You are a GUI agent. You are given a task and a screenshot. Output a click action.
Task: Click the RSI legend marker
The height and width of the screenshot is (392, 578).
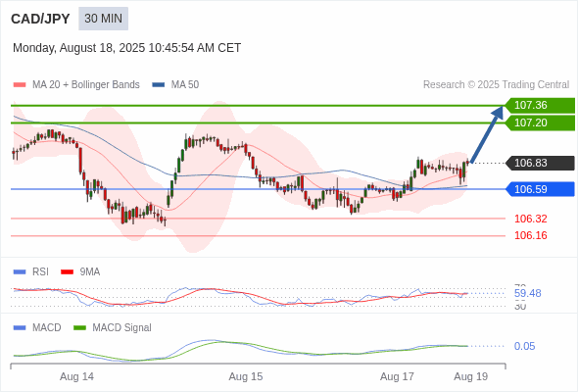(20, 272)
